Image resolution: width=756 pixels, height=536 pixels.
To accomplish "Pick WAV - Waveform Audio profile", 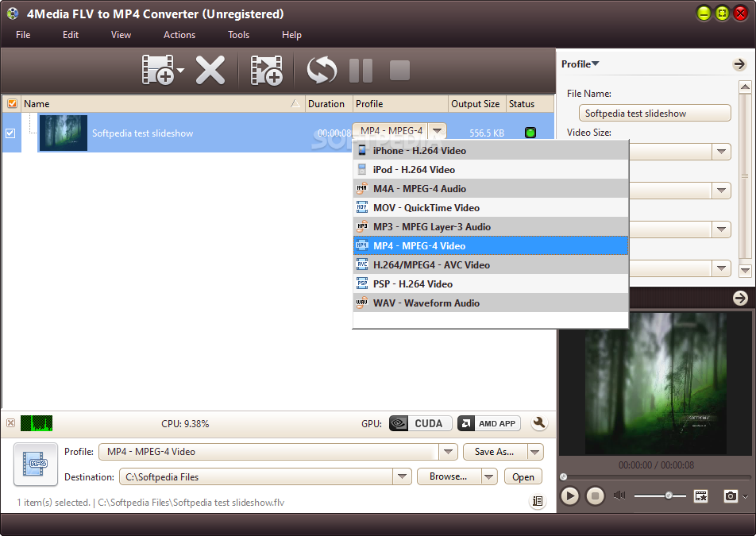I will click(x=491, y=303).
